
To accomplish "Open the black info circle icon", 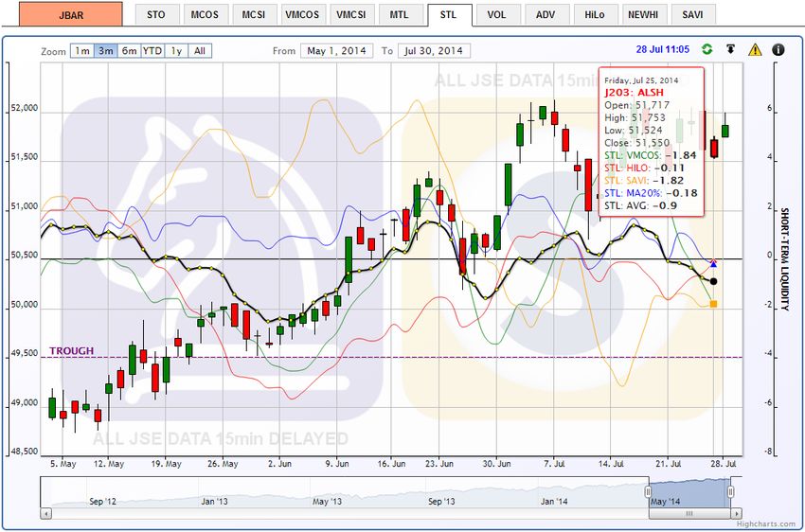I will point(778,50).
